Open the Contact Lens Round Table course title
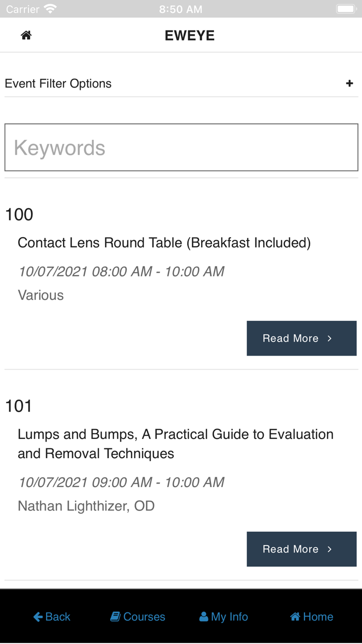Screen dimensions: 362x644 click(164, 242)
